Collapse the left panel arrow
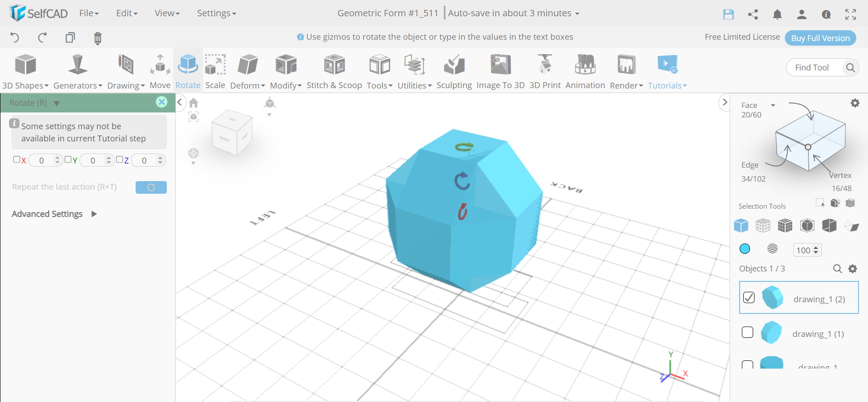Image resolution: width=868 pixels, height=402 pixels. [x=179, y=103]
